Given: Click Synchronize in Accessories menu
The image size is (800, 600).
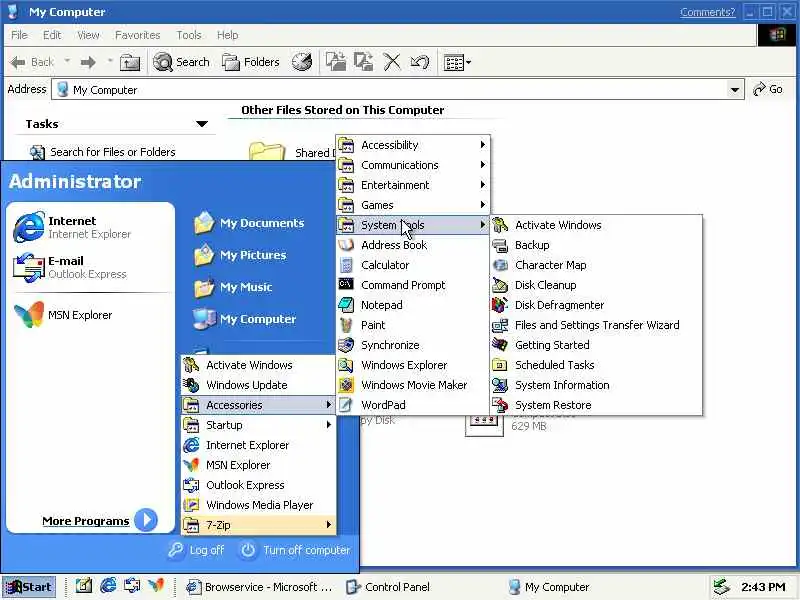Looking at the screenshot, I should 413,345.
